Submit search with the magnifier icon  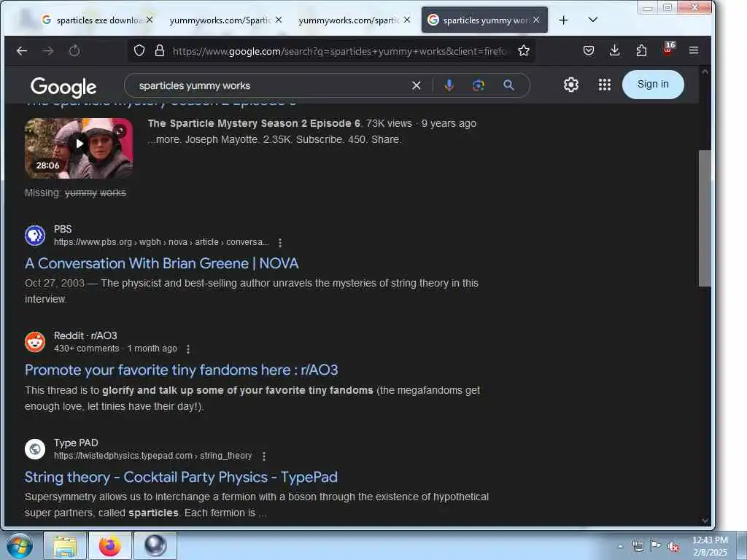click(x=508, y=85)
